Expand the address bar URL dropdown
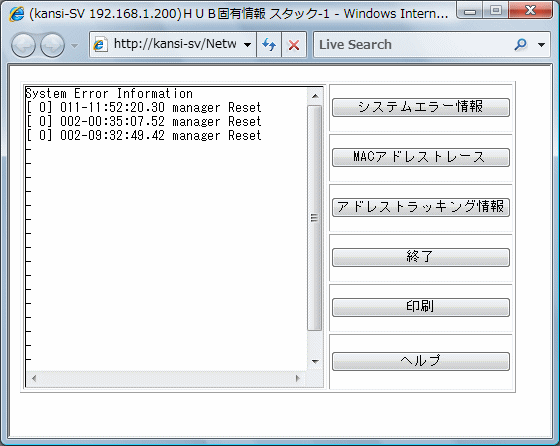 point(247,45)
